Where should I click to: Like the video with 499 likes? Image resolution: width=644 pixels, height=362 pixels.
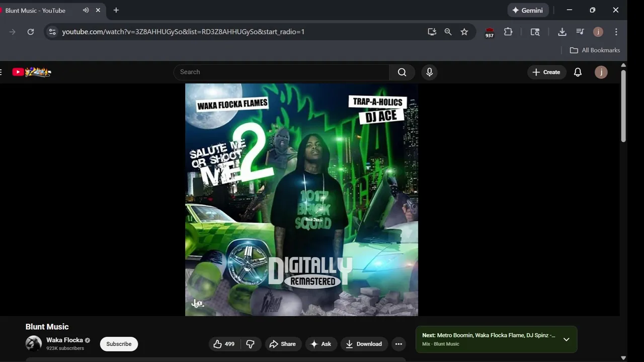(224, 344)
